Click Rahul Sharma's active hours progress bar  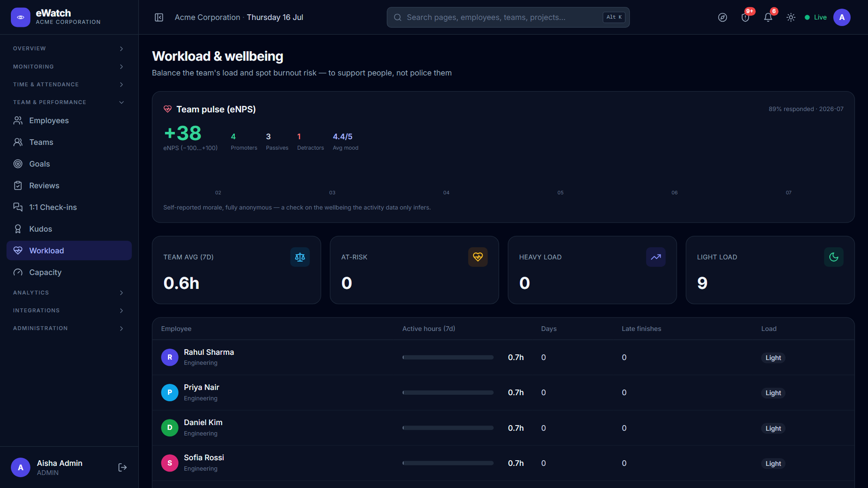[448, 357]
